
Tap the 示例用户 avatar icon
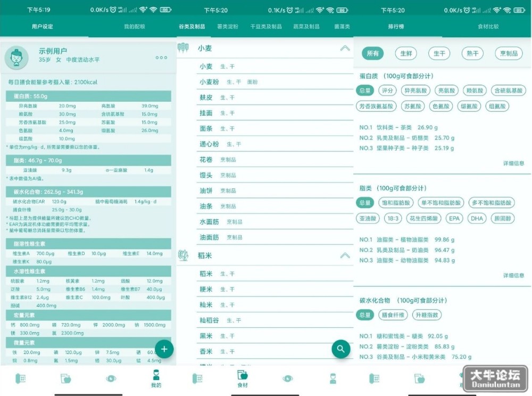[x=16, y=57]
